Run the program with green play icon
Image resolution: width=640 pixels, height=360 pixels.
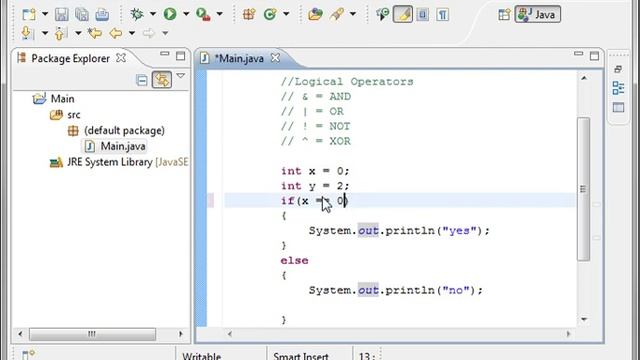[170, 14]
